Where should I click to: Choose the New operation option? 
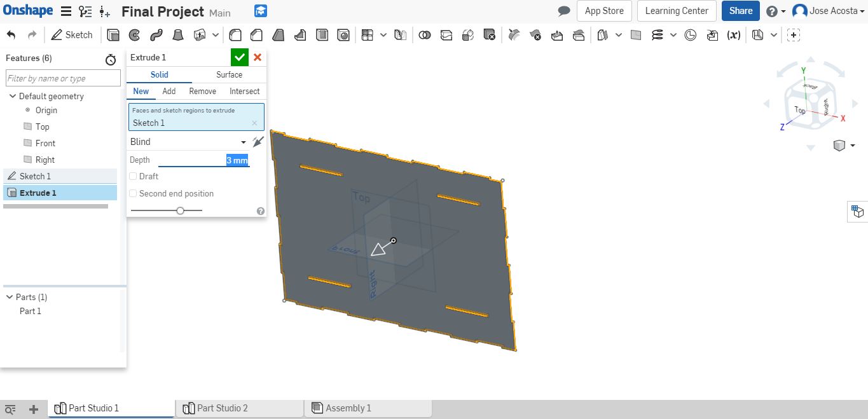point(141,91)
